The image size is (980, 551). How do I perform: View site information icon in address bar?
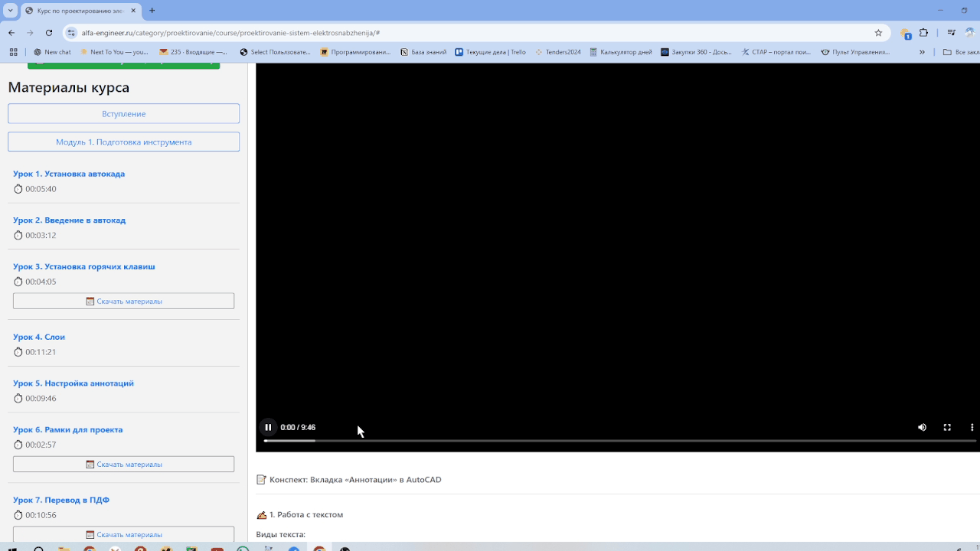(x=71, y=33)
